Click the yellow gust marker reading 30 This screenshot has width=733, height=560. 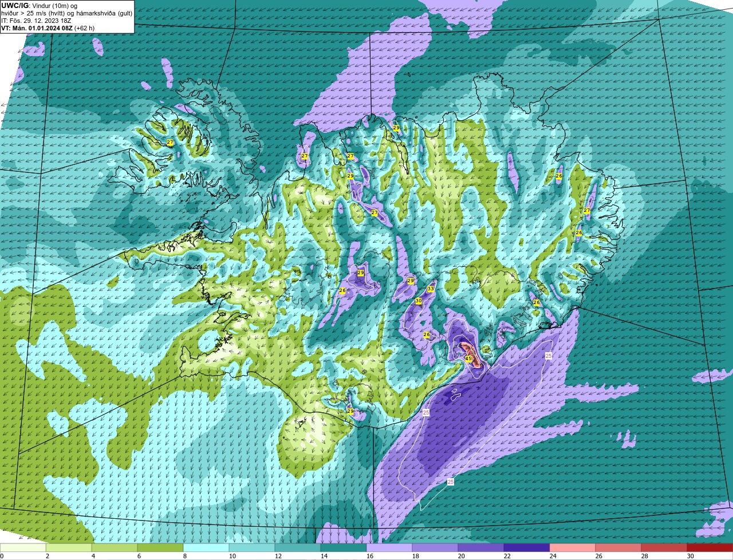click(x=418, y=301)
